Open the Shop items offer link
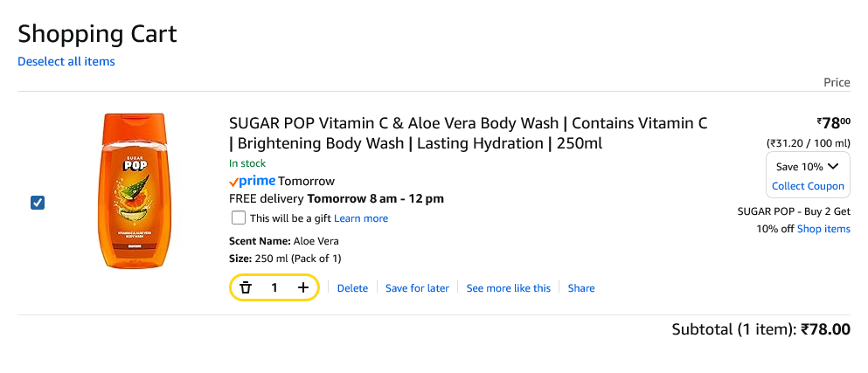Image resolution: width=868 pixels, height=373 pixels. pos(823,229)
